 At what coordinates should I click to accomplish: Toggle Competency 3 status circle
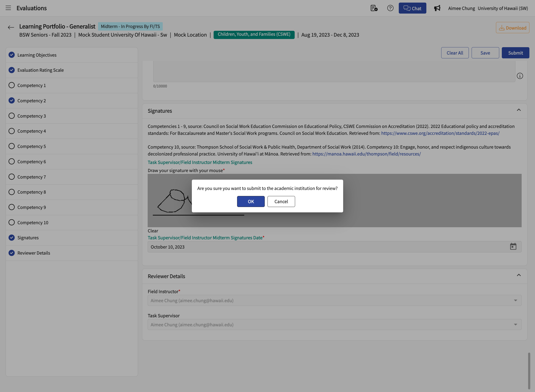point(12,116)
